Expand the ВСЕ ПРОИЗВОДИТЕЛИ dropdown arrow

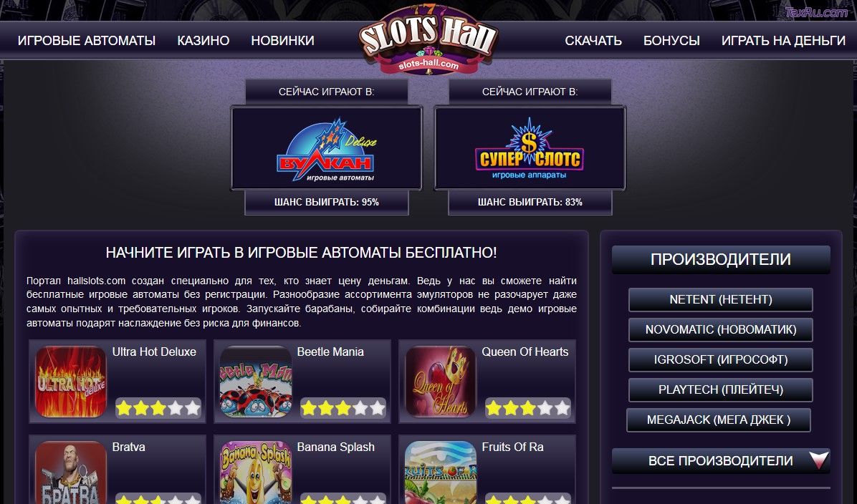818,460
